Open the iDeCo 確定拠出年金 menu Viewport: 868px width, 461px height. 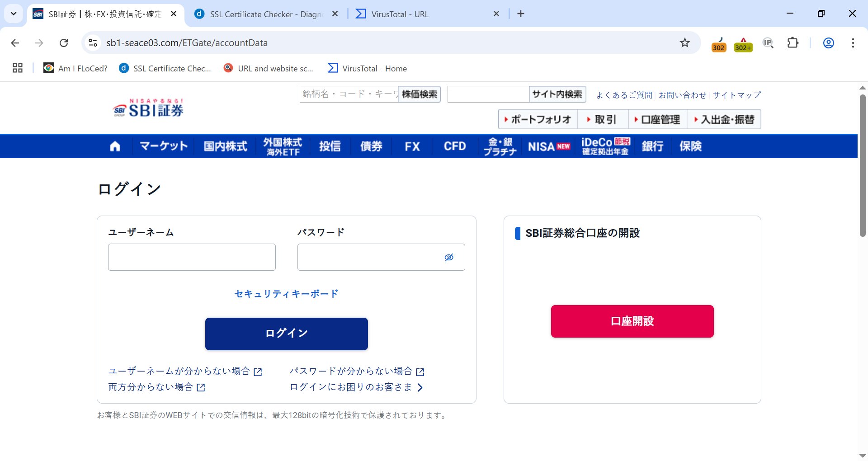(x=605, y=146)
